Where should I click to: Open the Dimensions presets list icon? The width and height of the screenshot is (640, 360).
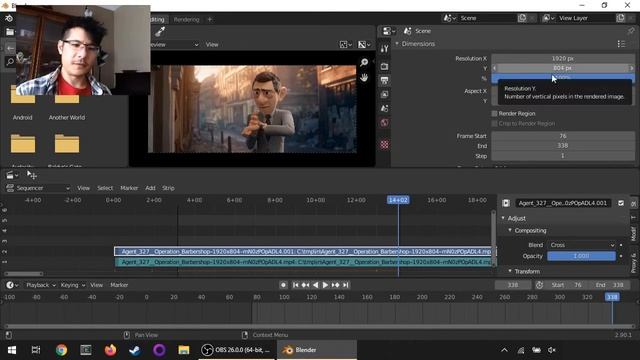[621, 44]
